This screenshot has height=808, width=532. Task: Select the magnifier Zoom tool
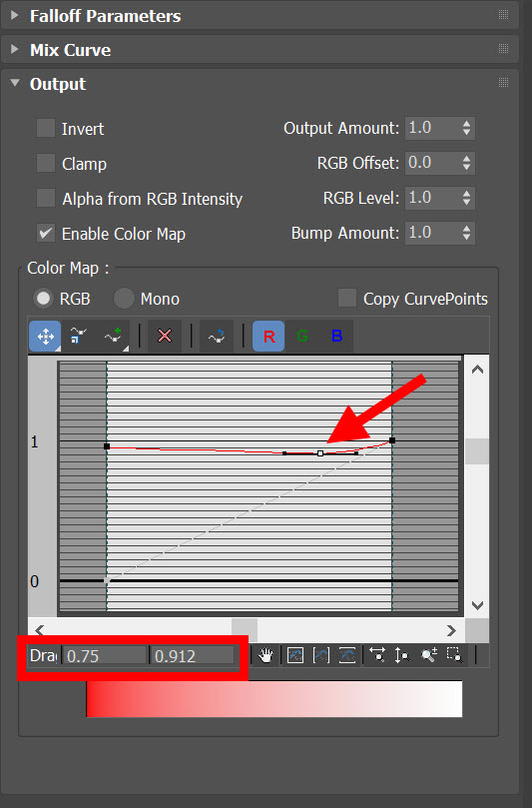click(428, 655)
